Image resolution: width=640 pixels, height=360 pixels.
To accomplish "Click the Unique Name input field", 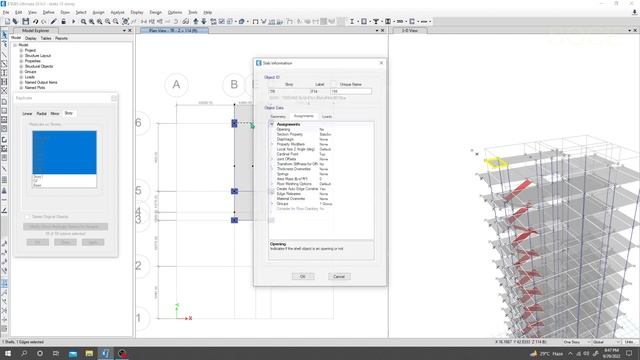I will [x=351, y=91].
